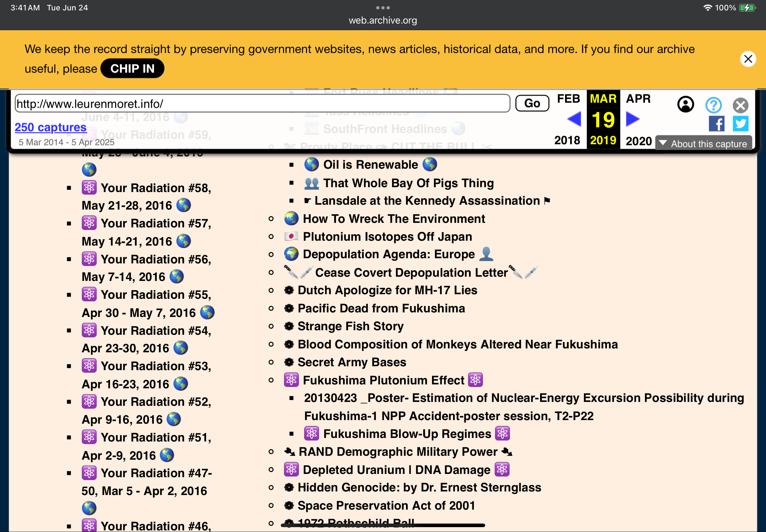The width and height of the screenshot is (766, 532).
Task: Tap the three-dot multitasking menu at top
Action: (x=383, y=7)
